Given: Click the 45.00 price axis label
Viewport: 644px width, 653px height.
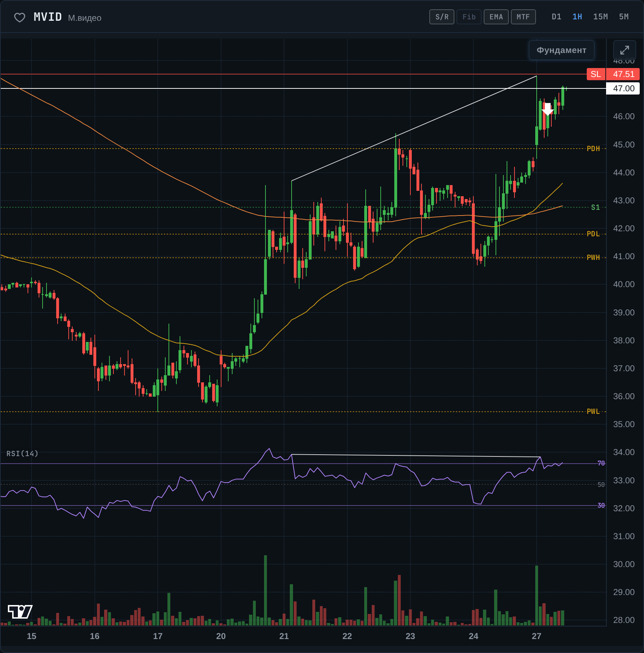Looking at the screenshot, I should coord(624,145).
